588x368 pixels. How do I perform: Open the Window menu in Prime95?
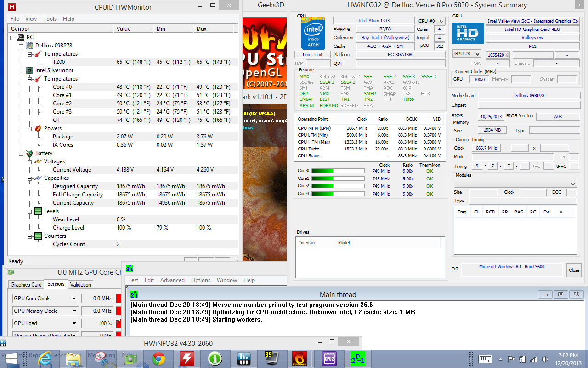[x=227, y=280]
